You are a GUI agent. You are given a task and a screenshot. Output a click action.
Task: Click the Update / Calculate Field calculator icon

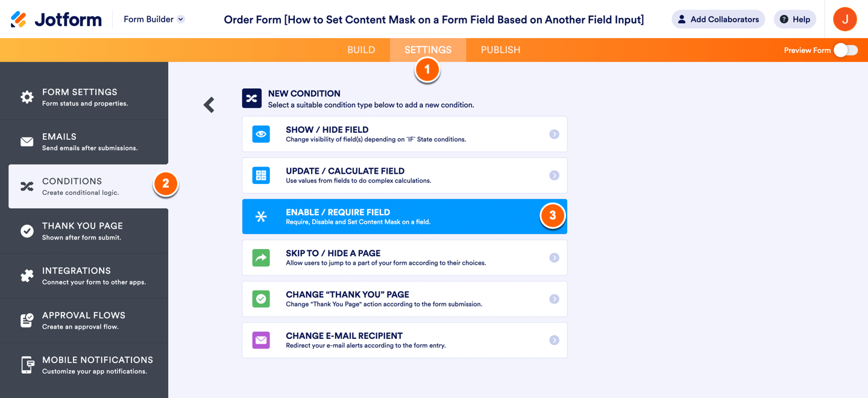[261, 175]
